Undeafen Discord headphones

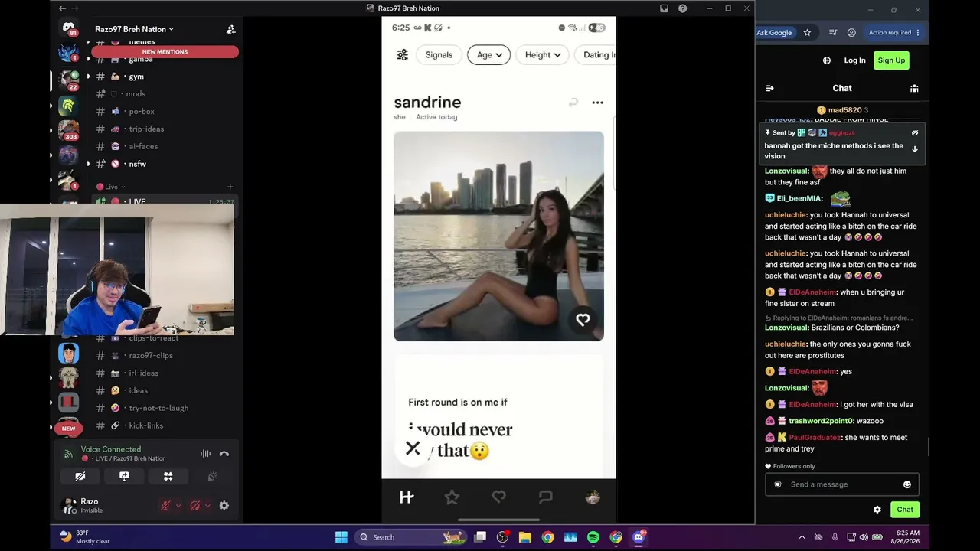[x=195, y=506]
